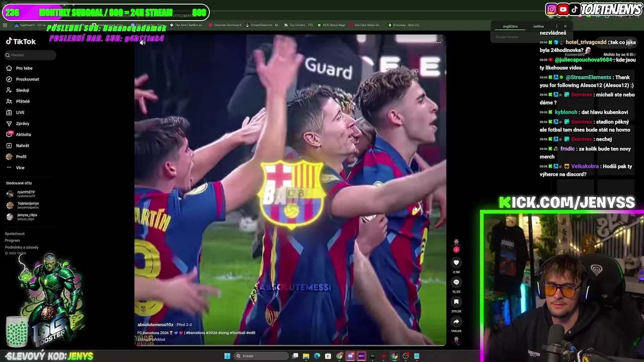The image size is (644, 362).
Task: Open Nahrát upload page
Action: point(23,145)
